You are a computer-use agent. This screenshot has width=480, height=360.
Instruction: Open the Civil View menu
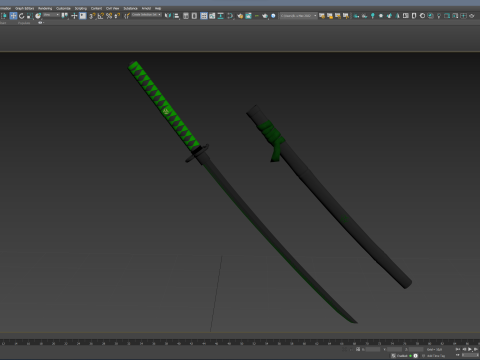113,8
